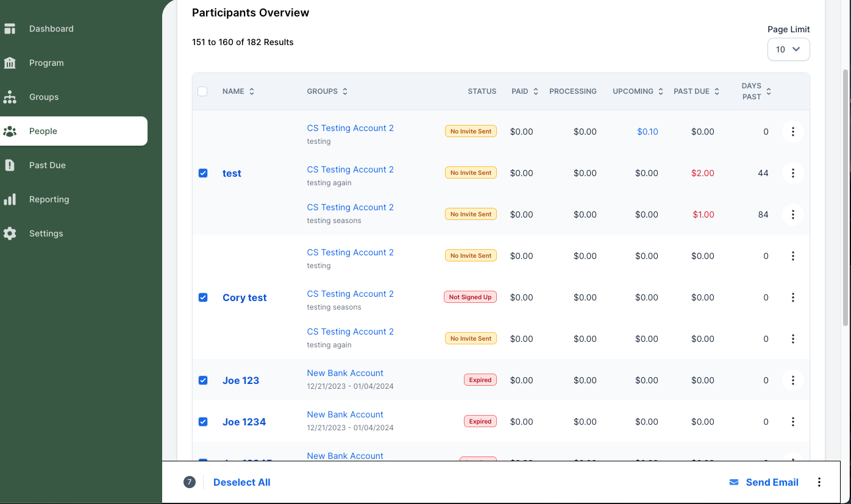Open three-dot menu for Cory test 'testing seasons' row
The image size is (851, 504).
click(792, 297)
